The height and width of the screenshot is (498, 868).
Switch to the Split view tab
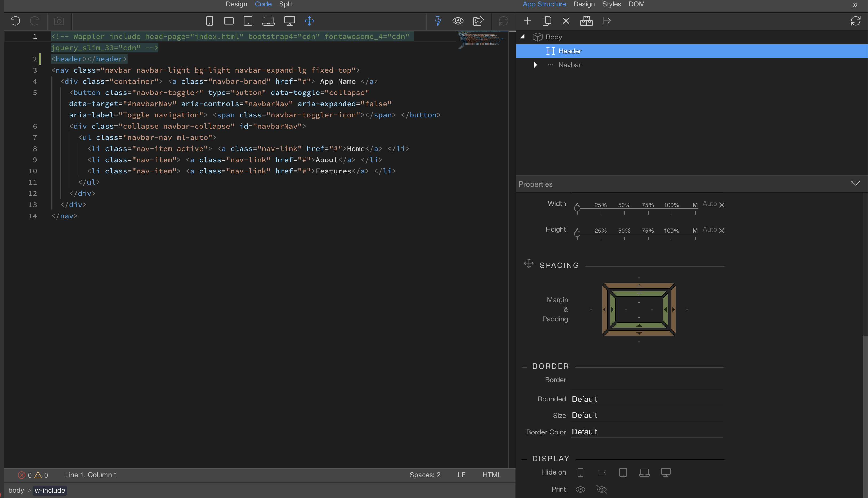point(286,4)
